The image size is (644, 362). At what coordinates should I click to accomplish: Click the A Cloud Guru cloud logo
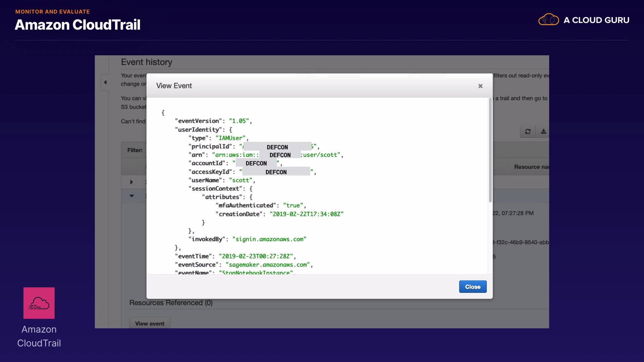point(548,20)
